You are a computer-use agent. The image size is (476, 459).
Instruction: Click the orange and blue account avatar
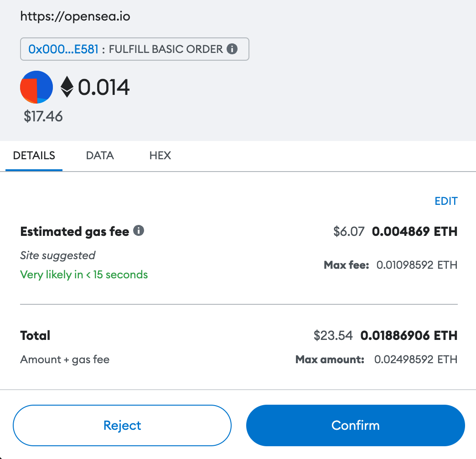pyautogui.click(x=36, y=87)
